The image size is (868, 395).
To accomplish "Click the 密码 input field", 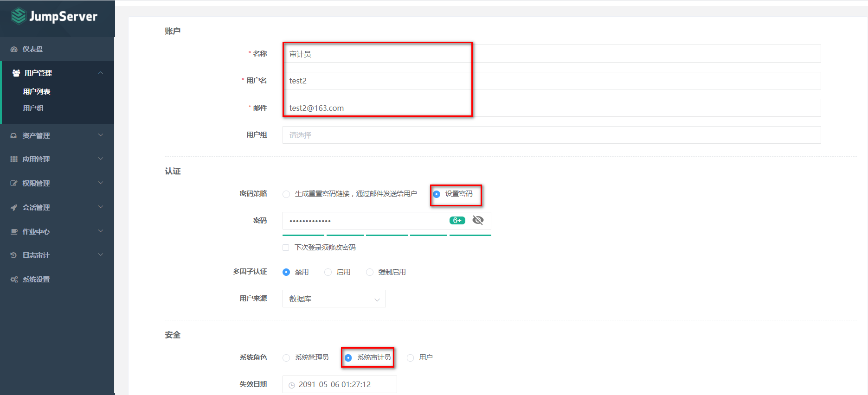I will (x=386, y=221).
